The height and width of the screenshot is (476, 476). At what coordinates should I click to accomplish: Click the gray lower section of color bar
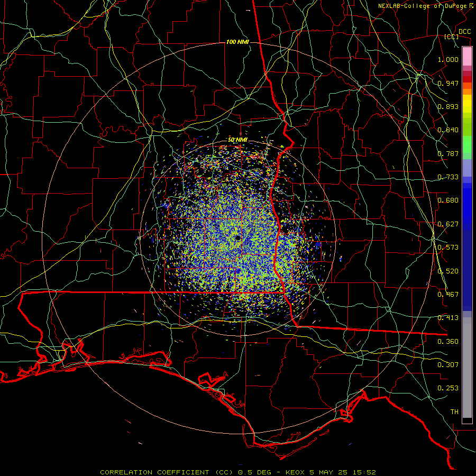click(x=467, y=368)
